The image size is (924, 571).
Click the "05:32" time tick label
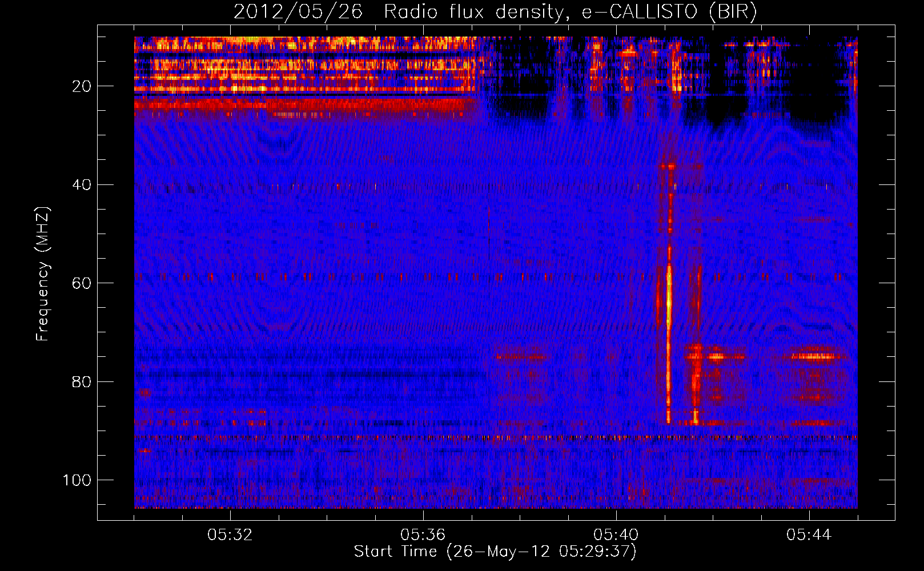(x=230, y=535)
